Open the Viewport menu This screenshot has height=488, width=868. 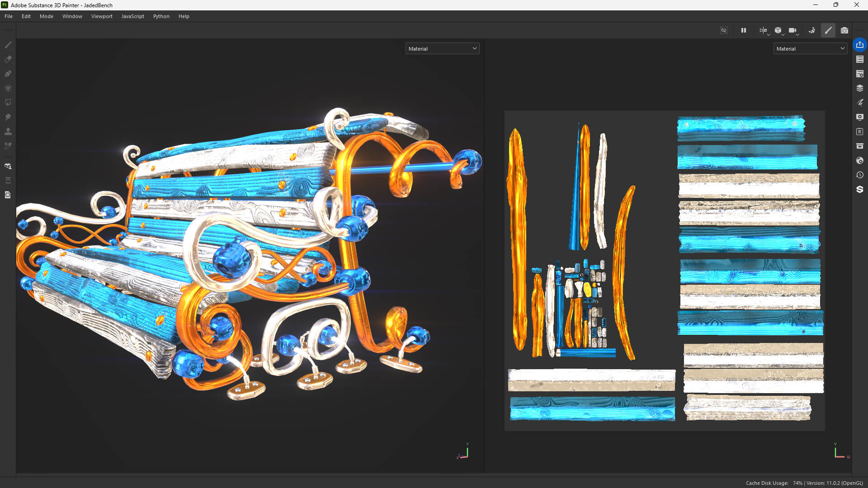point(102,16)
